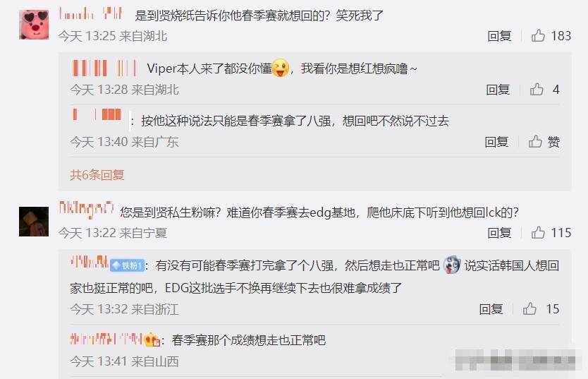Click thumbs-up on the 13:40 Guangdong reply
The height and width of the screenshot is (379, 588).
tap(535, 141)
